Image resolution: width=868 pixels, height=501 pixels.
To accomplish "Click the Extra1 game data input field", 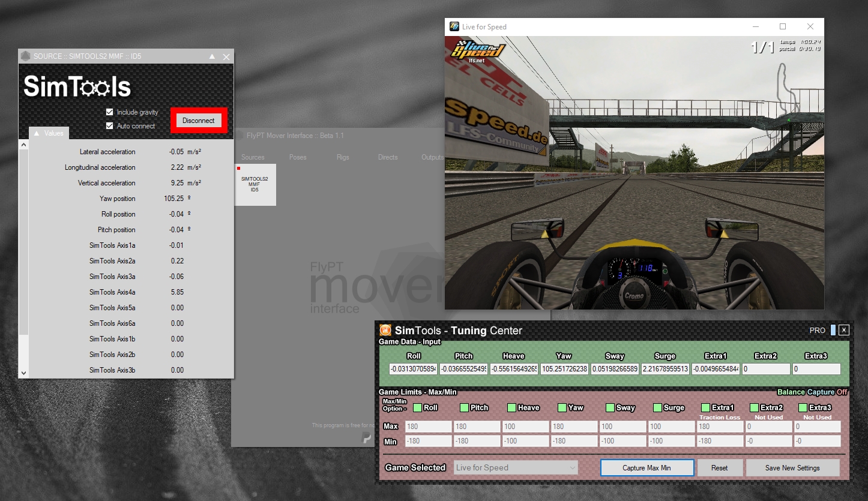I will (x=716, y=369).
